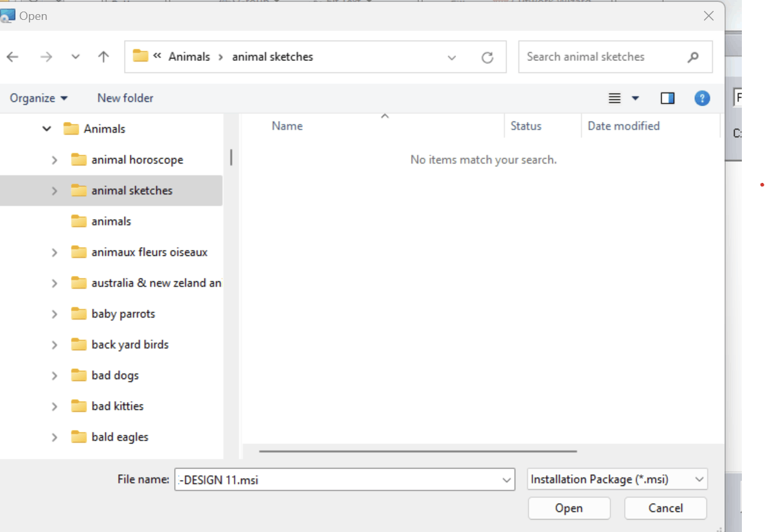Viewport: 765px width, 532px height.
Task: Click the view layout list icon
Action: coord(614,98)
